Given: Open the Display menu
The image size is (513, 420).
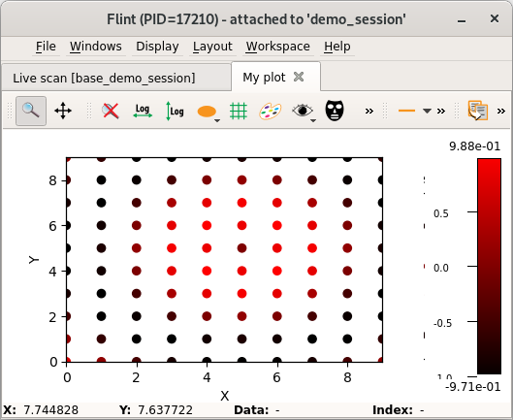Looking at the screenshot, I should coord(157,47).
